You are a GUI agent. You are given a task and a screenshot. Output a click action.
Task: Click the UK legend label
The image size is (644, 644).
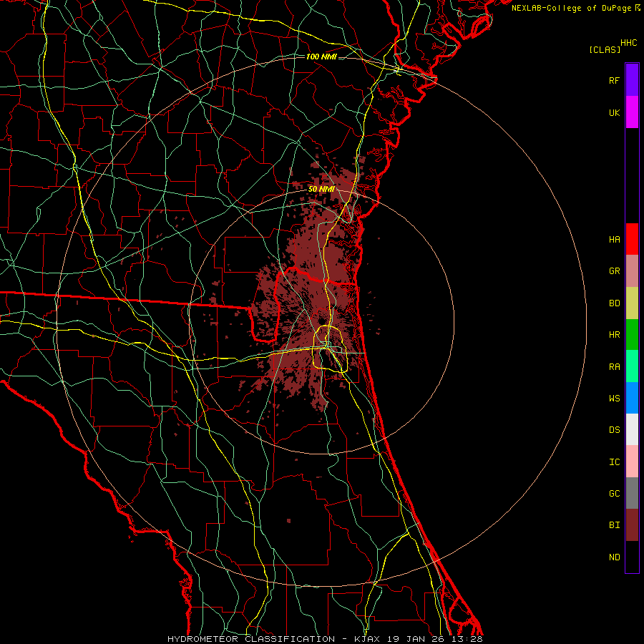tap(614, 112)
